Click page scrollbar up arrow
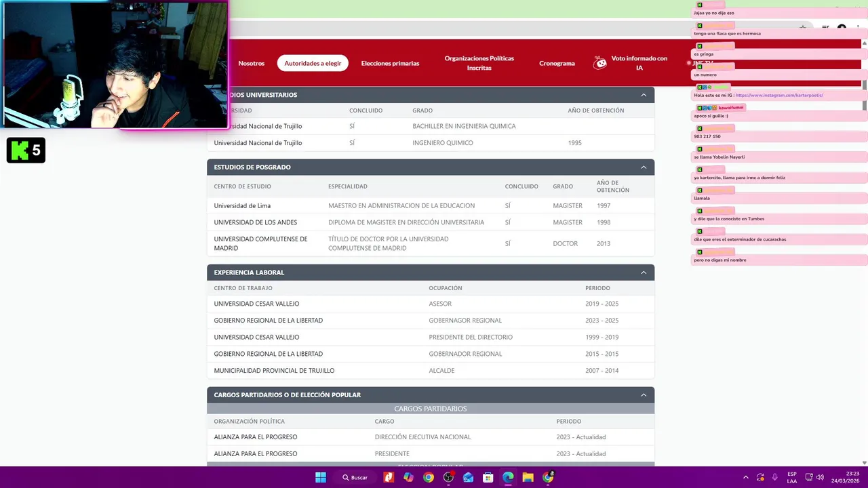Screen dimensions: 868x488 [x=864, y=43]
